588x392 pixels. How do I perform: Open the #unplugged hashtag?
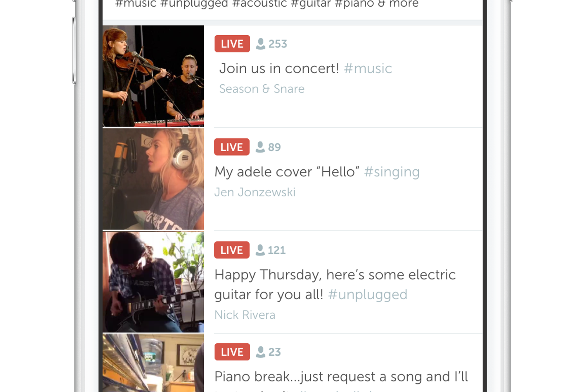coord(367,294)
